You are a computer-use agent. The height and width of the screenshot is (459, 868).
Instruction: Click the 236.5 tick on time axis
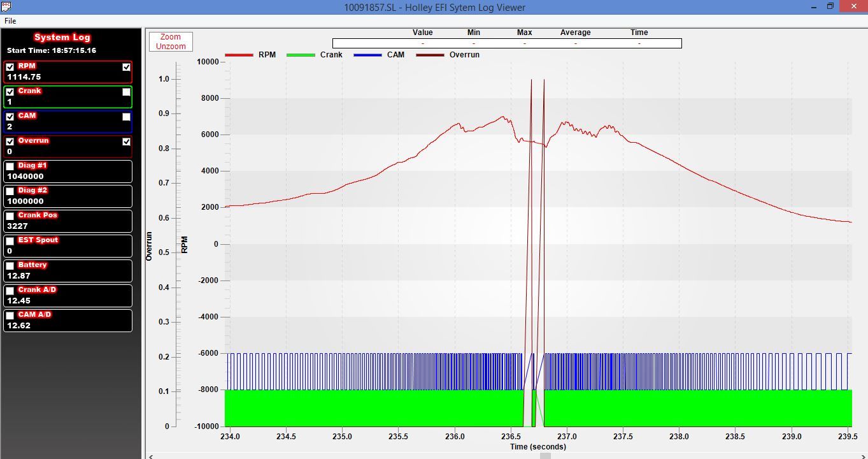(511, 437)
